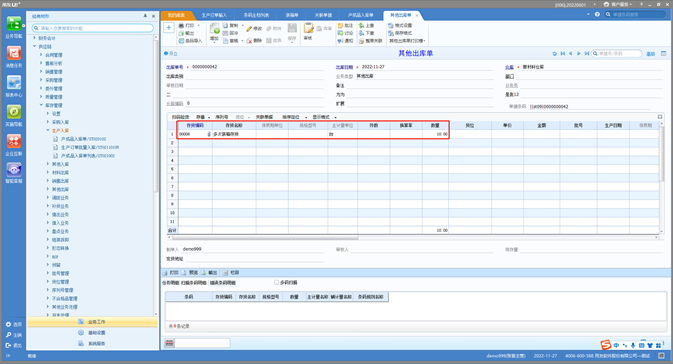Open the 其他入库 tree item
Image resolution: width=673 pixels, height=364 pixels.
[60, 164]
